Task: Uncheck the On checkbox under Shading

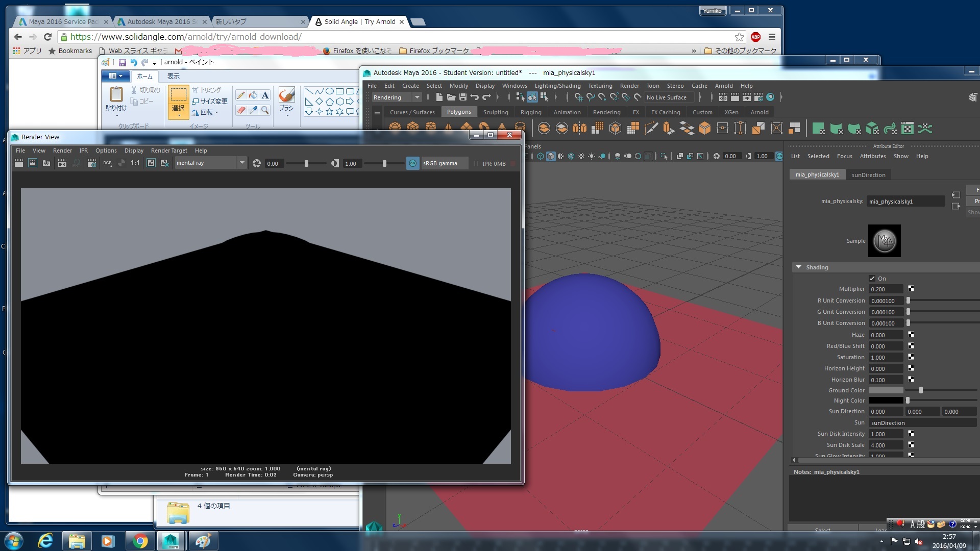Action: [872, 279]
